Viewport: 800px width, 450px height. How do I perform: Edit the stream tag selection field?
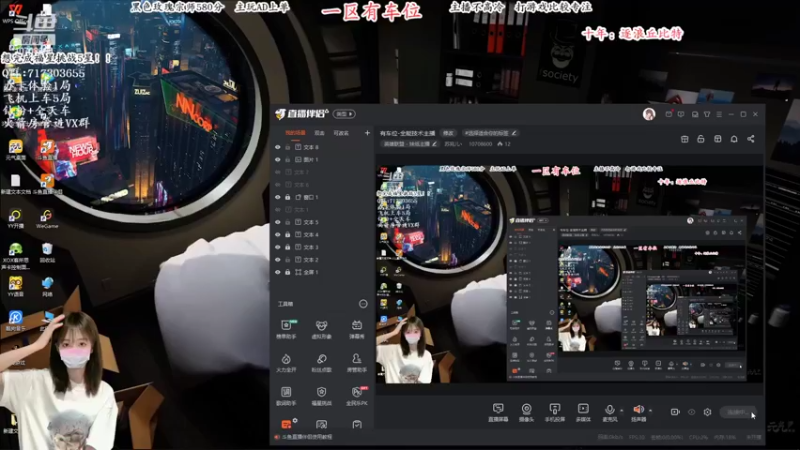(x=490, y=133)
